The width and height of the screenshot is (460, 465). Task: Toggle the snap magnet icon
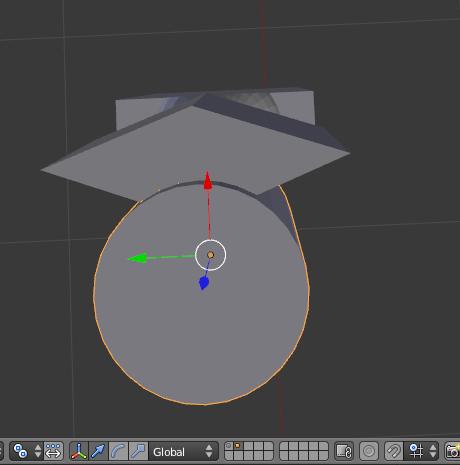(x=394, y=451)
